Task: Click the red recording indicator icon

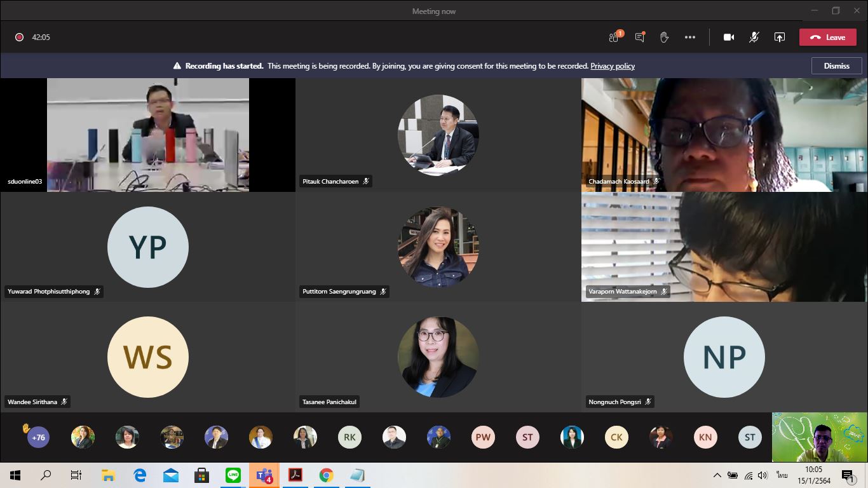Action: coord(19,37)
